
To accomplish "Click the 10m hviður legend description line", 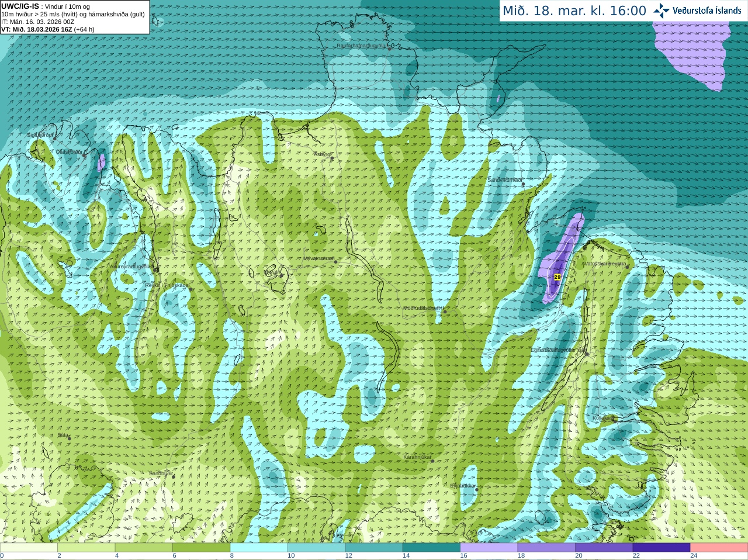I will (x=73, y=14).
